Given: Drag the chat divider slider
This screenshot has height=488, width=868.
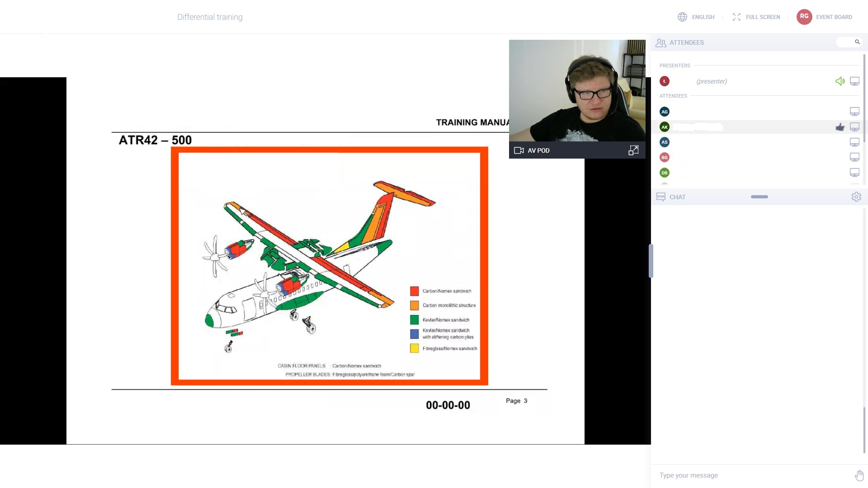Looking at the screenshot, I should 760,197.
